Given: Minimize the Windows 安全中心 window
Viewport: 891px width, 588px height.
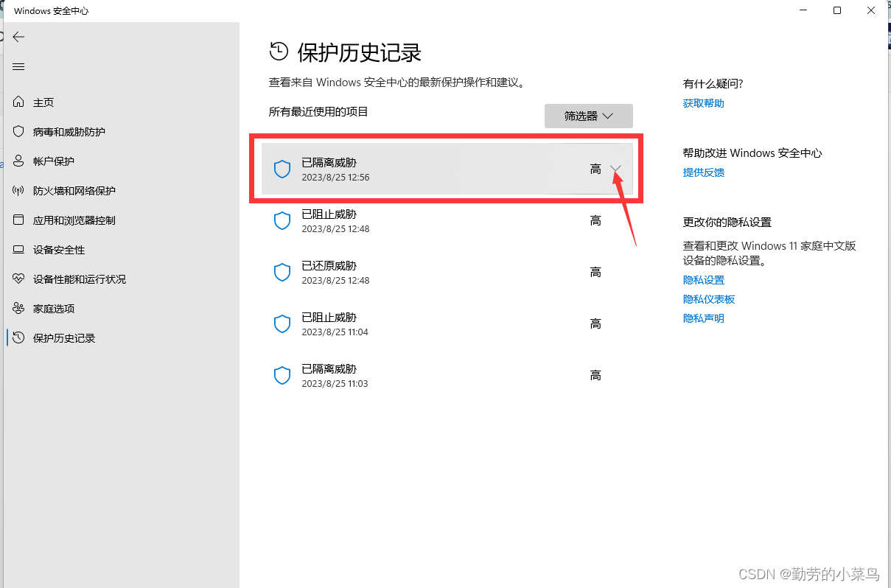Looking at the screenshot, I should (x=803, y=10).
